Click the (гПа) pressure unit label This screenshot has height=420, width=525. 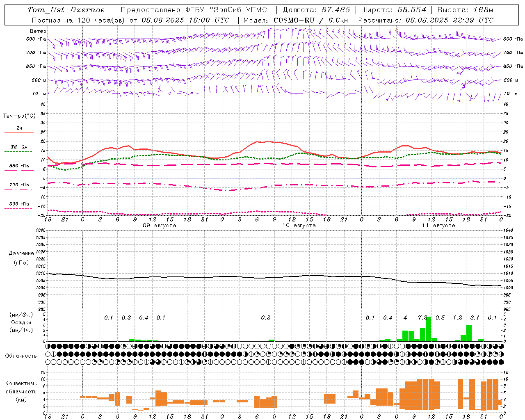click(x=21, y=262)
